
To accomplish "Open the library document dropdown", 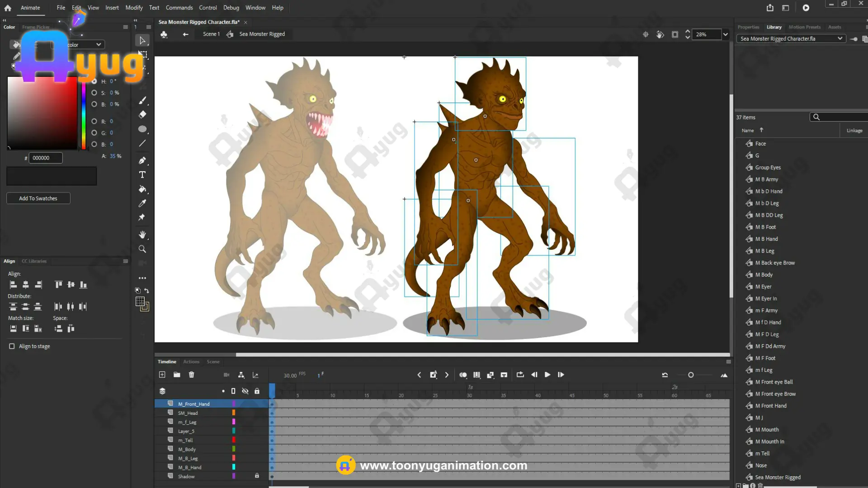I will tap(840, 38).
